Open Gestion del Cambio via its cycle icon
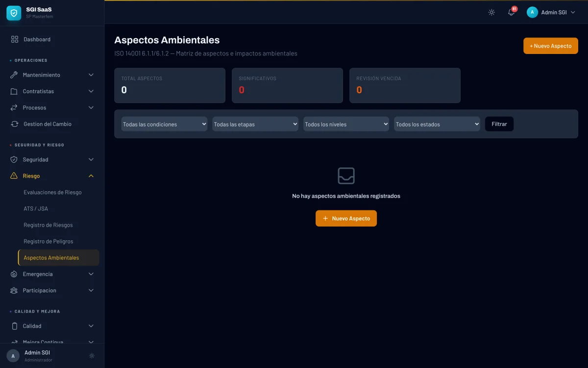 [x=14, y=124]
